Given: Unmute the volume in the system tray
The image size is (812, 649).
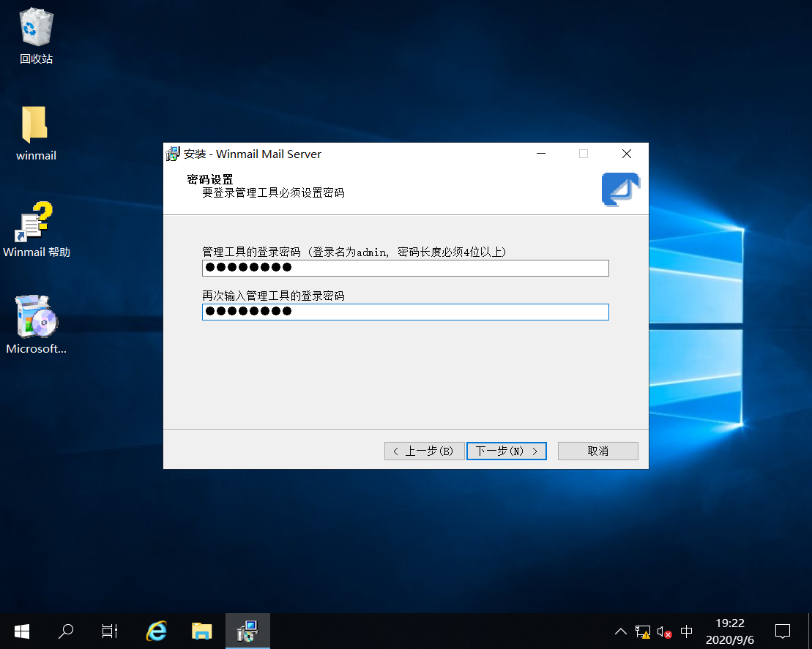Looking at the screenshot, I should (x=663, y=631).
